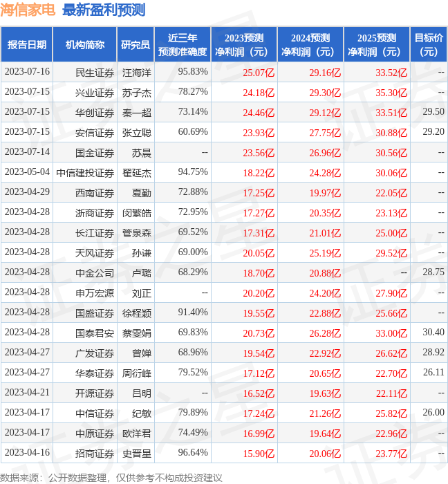Screen dimensions: 448x484
Task: Click analyst name 张立聪
Action: [137, 133]
